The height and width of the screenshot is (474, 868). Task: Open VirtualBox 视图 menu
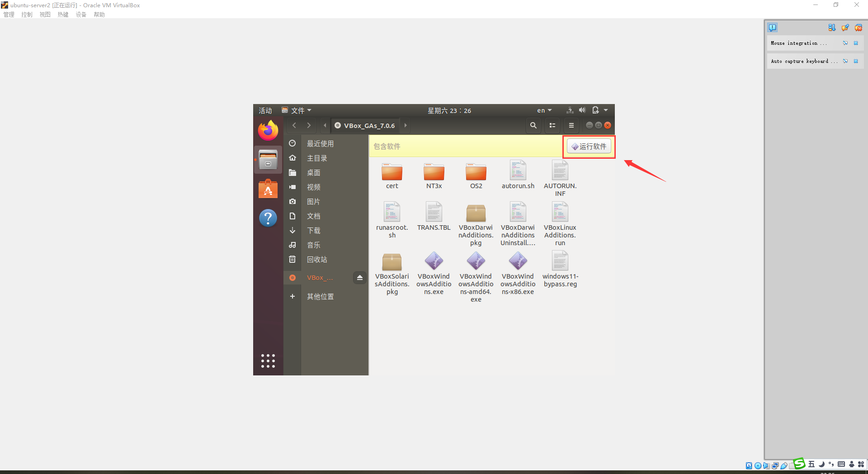tap(45, 14)
